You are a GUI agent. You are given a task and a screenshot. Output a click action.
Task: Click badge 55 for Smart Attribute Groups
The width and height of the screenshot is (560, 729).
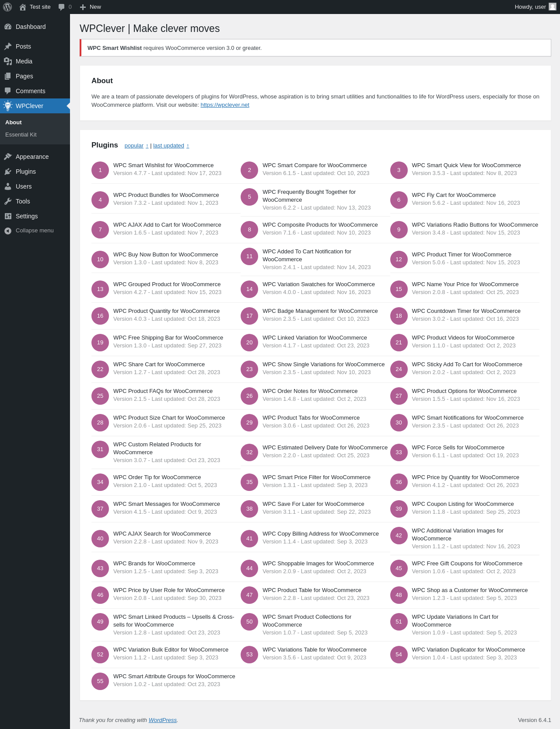pyautogui.click(x=100, y=681)
